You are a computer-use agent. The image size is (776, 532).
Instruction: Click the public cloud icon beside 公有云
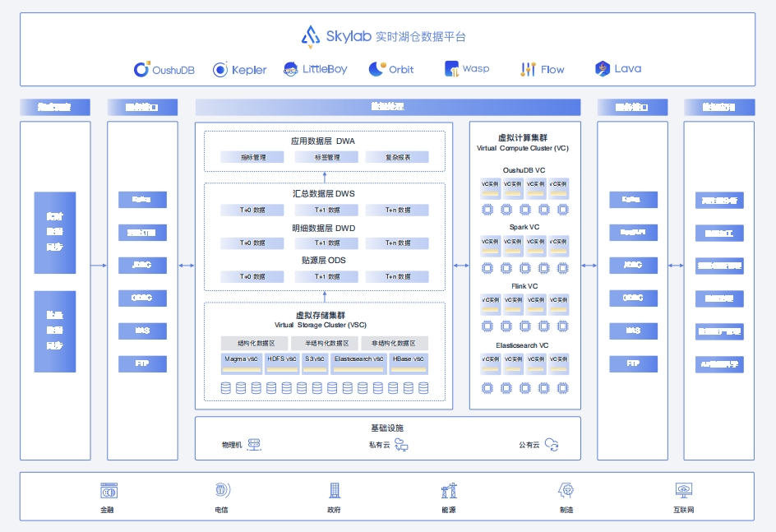pos(552,444)
